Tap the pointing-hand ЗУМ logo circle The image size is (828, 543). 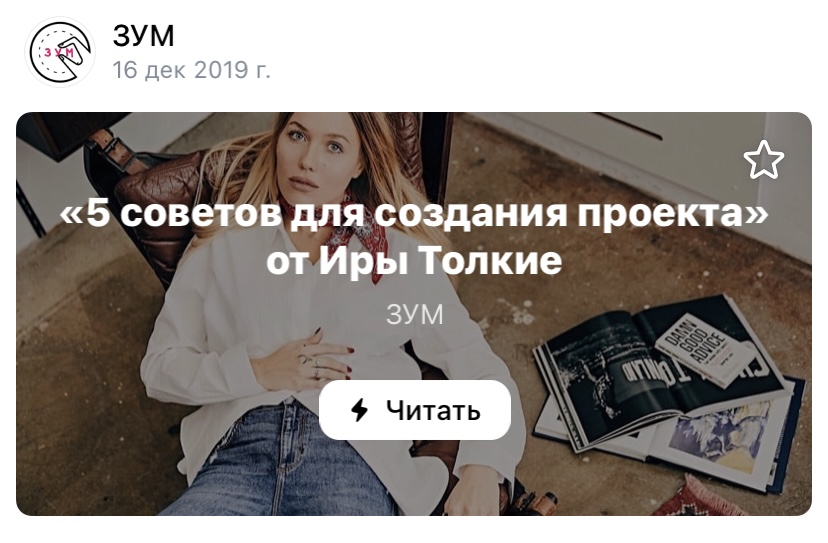pos(60,52)
